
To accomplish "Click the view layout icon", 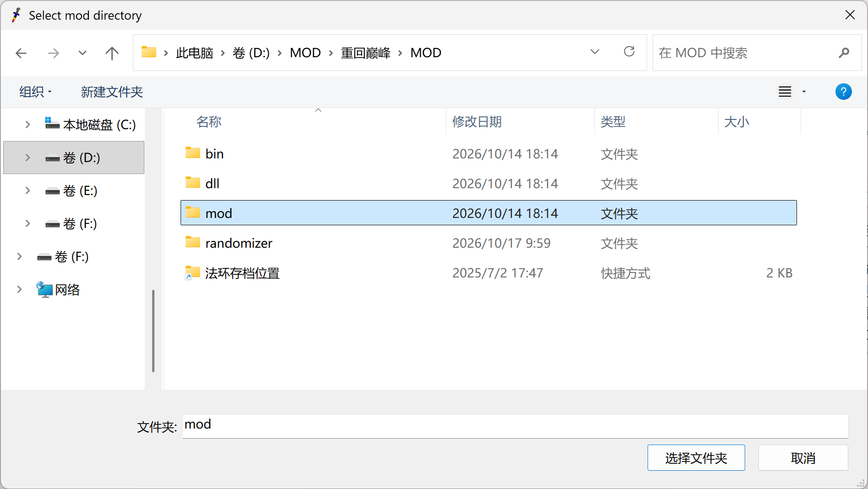I will (x=785, y=92).
